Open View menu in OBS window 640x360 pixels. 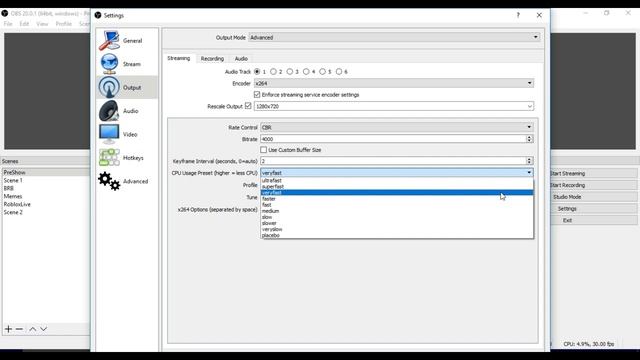(x=42, y=24)
